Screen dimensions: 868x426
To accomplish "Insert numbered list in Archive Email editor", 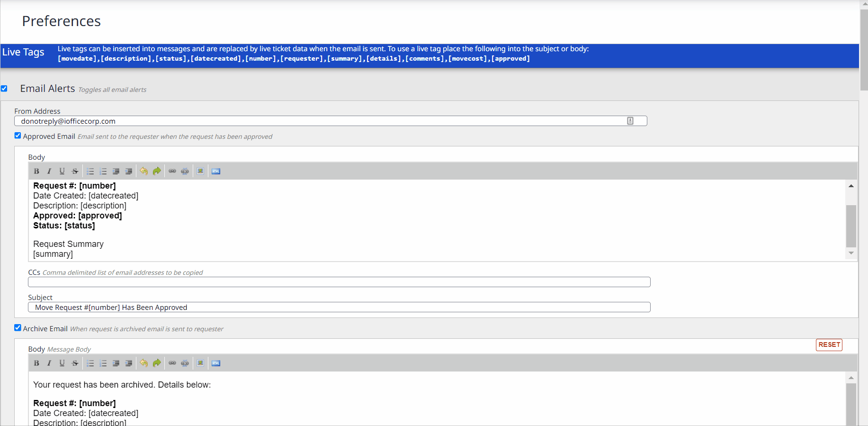I will [103, 363].
